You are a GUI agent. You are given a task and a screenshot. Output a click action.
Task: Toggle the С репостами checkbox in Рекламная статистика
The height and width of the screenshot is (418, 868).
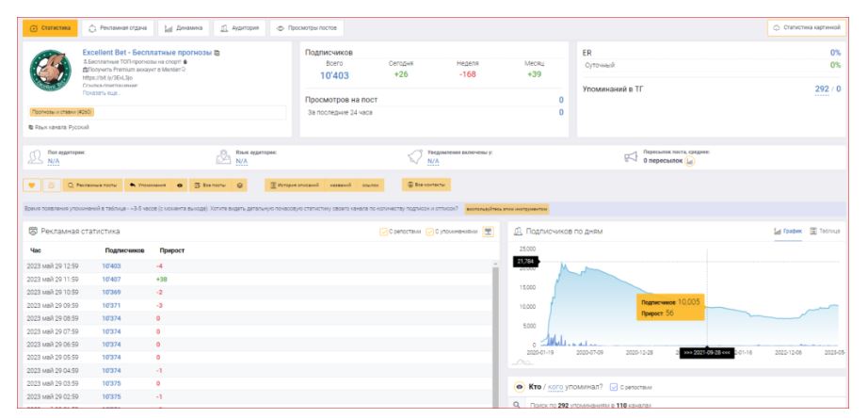click(383, 232)
